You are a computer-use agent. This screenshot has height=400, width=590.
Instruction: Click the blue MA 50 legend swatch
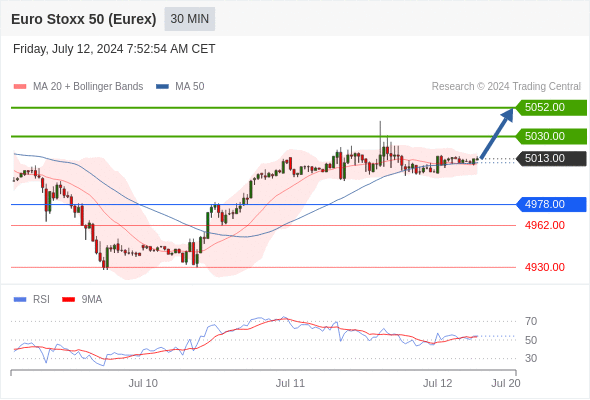[163, 87]
